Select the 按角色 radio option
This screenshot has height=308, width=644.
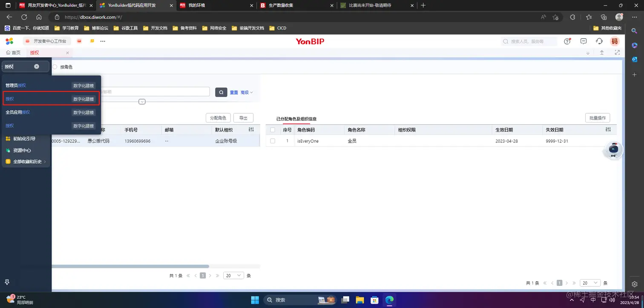55,67
